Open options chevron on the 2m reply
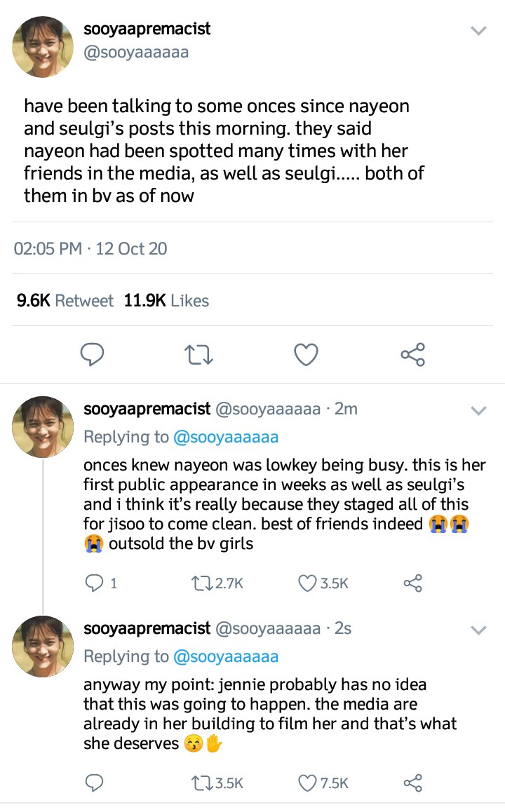Screen dimensions: 505x812 click(x=478, y=411)
